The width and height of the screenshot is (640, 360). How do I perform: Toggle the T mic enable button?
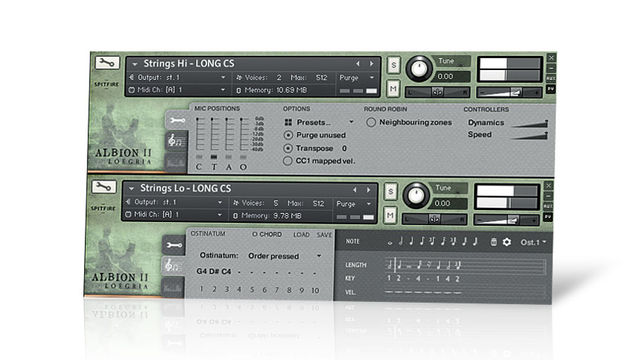(214, 157)
